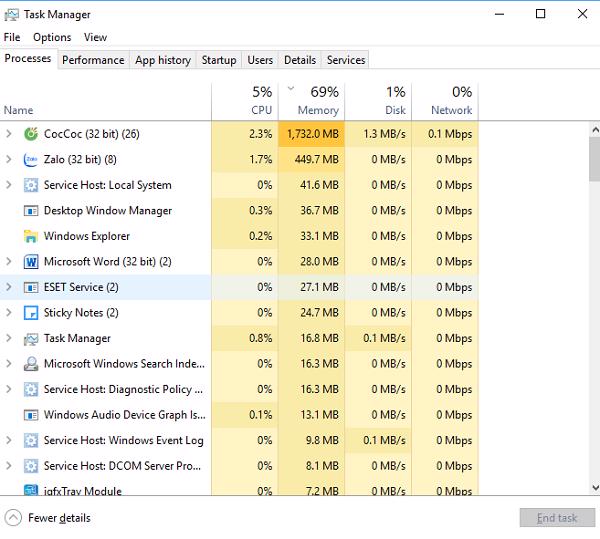Click the CocCoc browser process icon
Image resolution: width=600 pixels, height=539 pixels.
tap(31, 134)
